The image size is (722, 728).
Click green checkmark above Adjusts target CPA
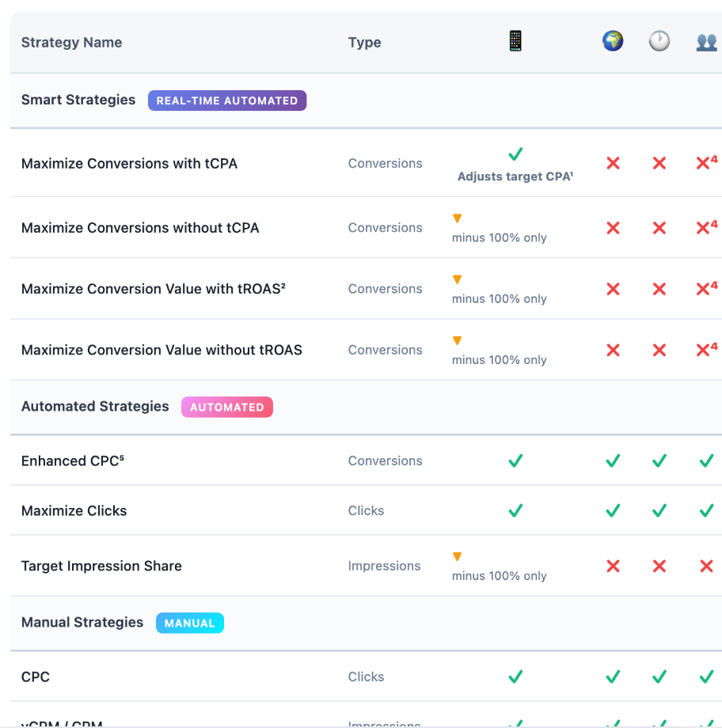(515, 154)
